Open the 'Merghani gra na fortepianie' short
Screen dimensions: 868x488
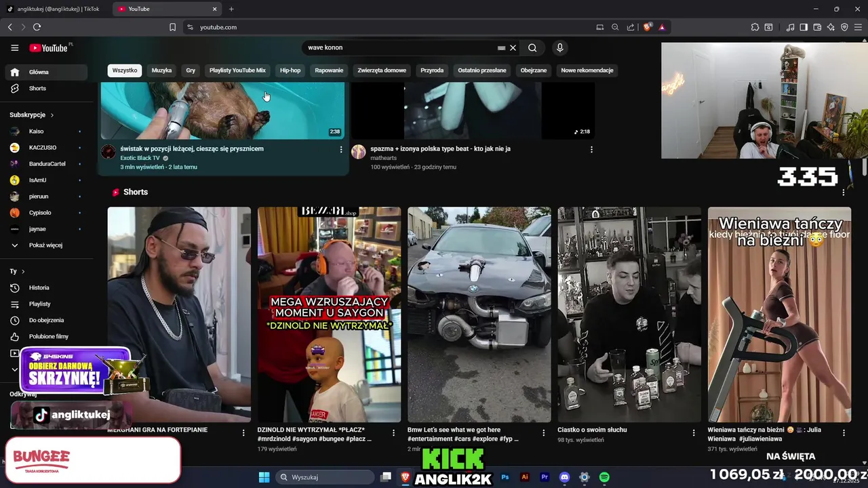(179, 314)
